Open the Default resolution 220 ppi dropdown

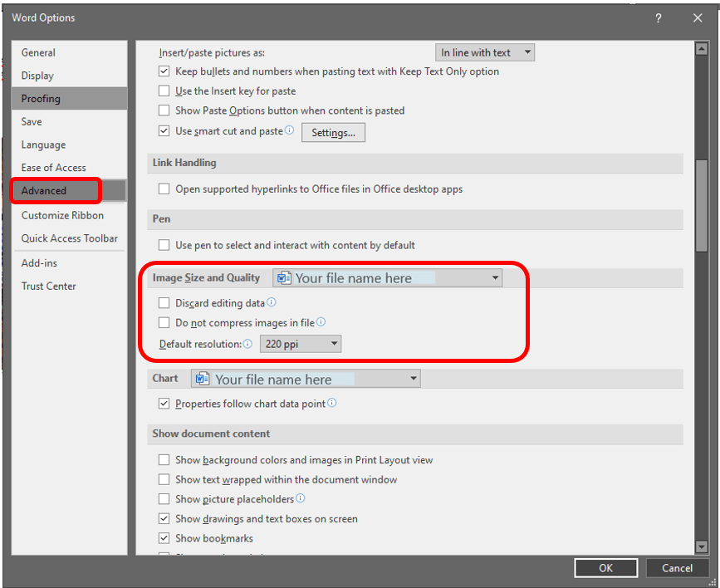300,344
